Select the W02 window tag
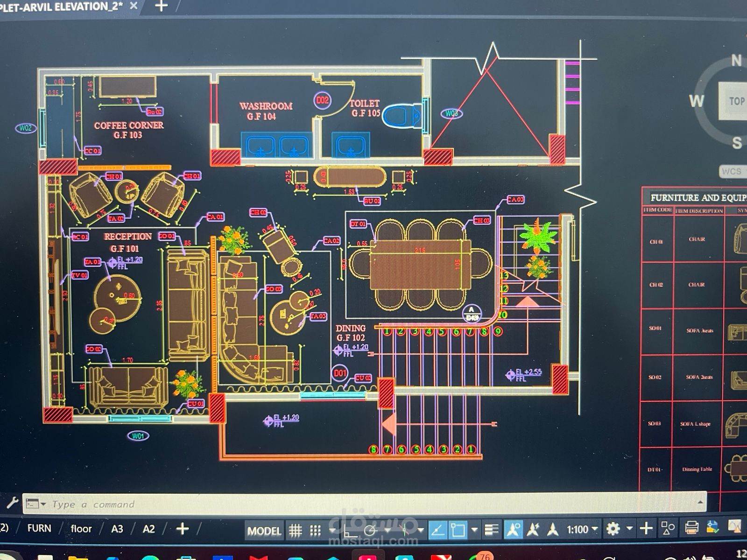The height and width of the screenshot is (560, 747). 26,128
